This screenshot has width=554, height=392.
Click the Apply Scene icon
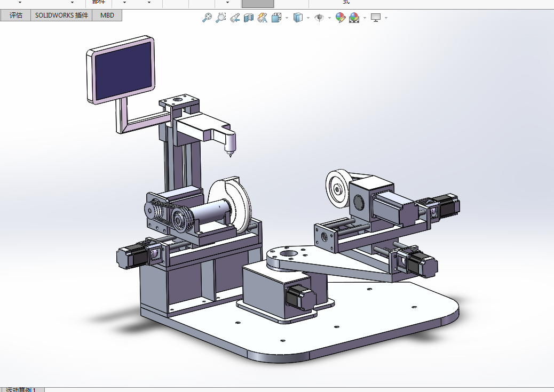pos(354,17)
